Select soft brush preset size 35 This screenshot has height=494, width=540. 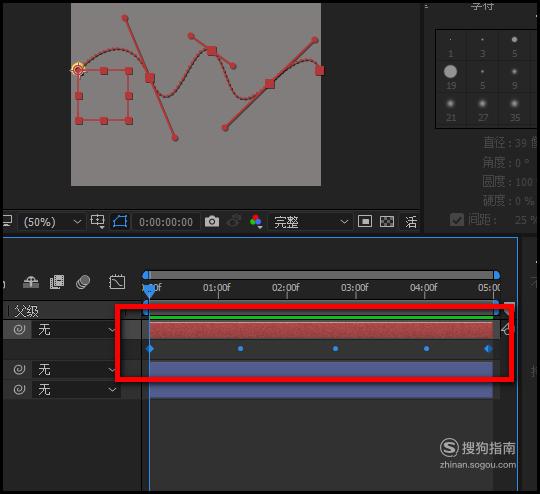[x=515, y=110]
